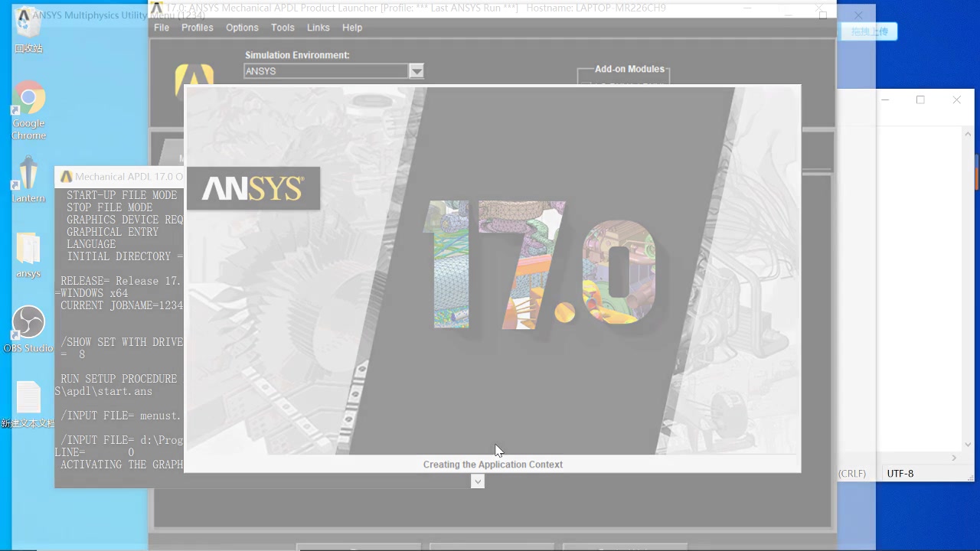Open the Links menu

click(318, 28)
